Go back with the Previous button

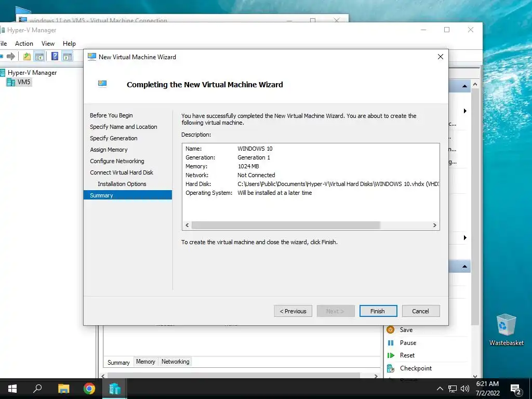(x=293, y=311)
